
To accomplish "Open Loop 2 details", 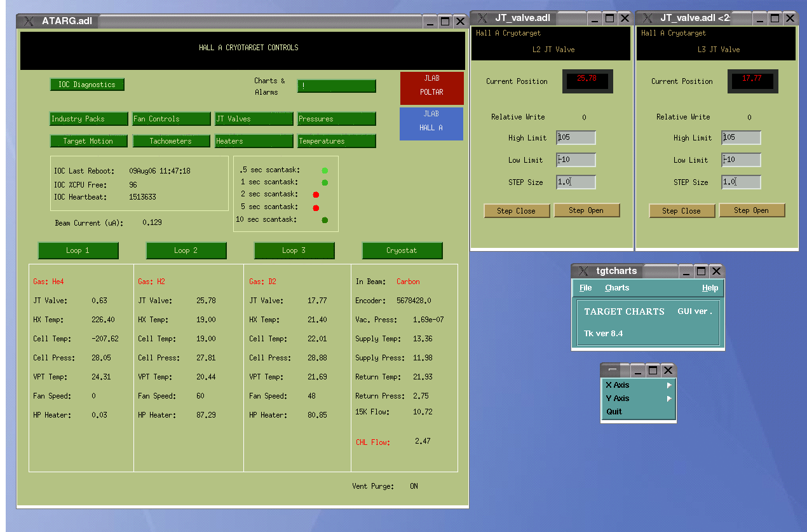I will click(186, 250).
